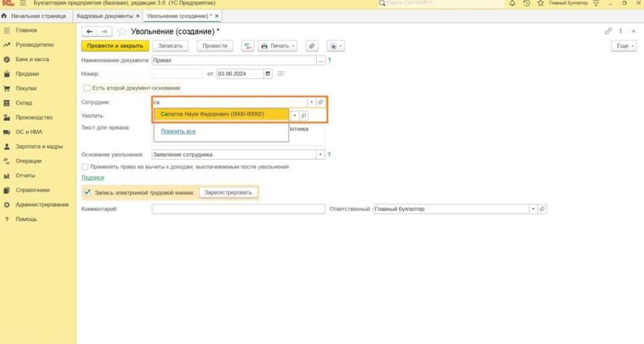Uncheck 'Запись электронной трудовой книжки'
This screenshot has height=344, width=644.
87,192
